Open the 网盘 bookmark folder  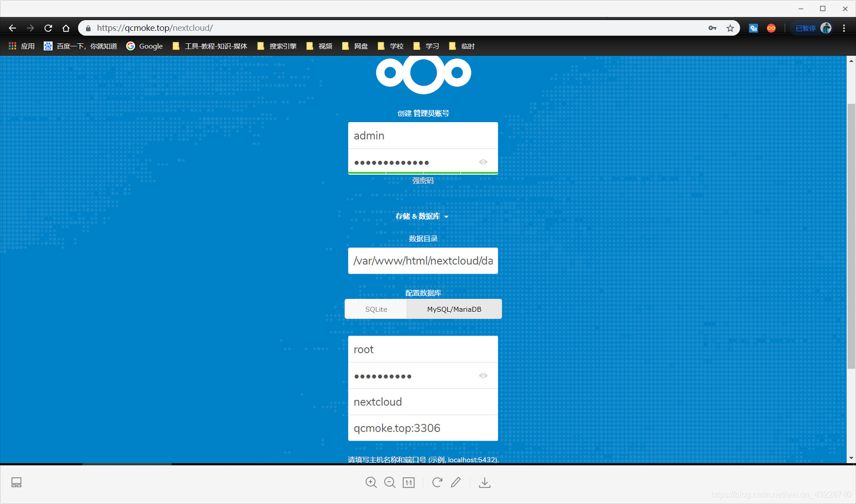(355, 46)
